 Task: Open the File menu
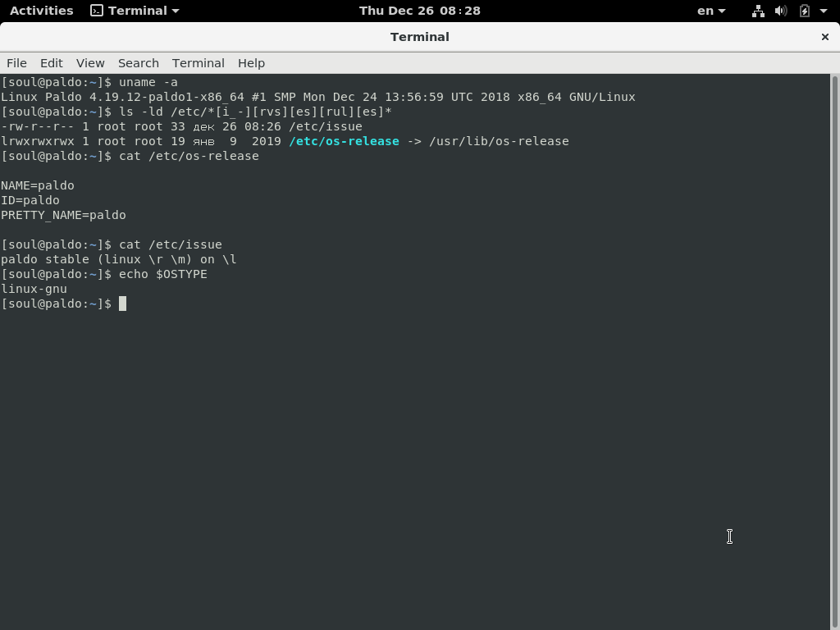(16, 63)
